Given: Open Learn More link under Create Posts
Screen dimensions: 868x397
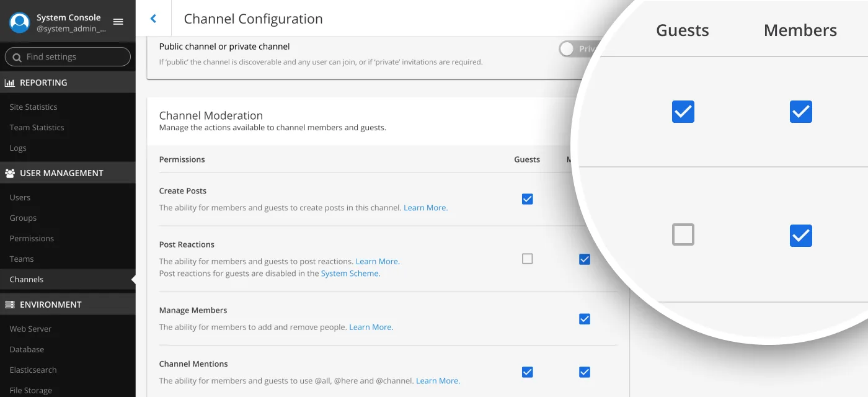Looking at the screenshot, I should pos(425,208).
